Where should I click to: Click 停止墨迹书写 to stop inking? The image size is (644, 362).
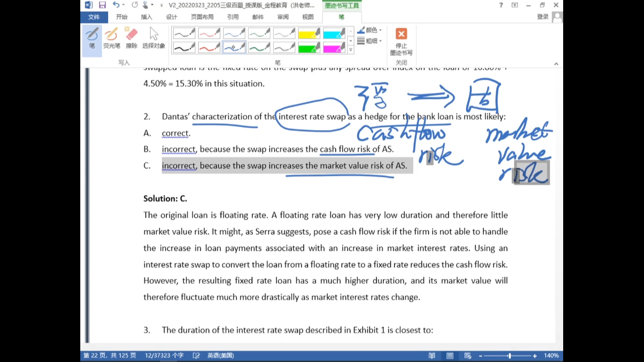[x=401, y=41]
